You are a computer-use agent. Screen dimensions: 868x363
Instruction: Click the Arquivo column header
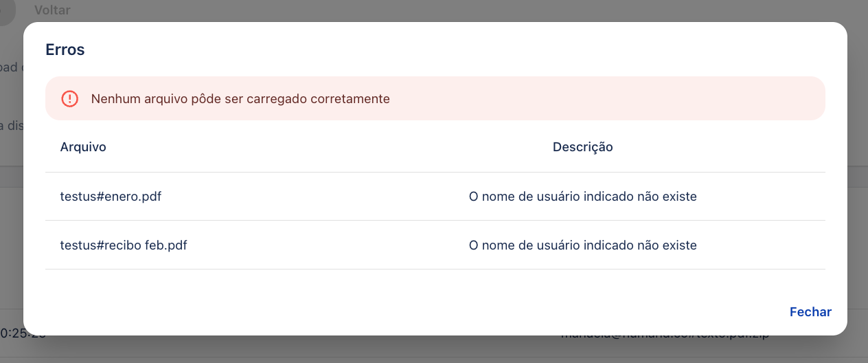coord(83,147)
